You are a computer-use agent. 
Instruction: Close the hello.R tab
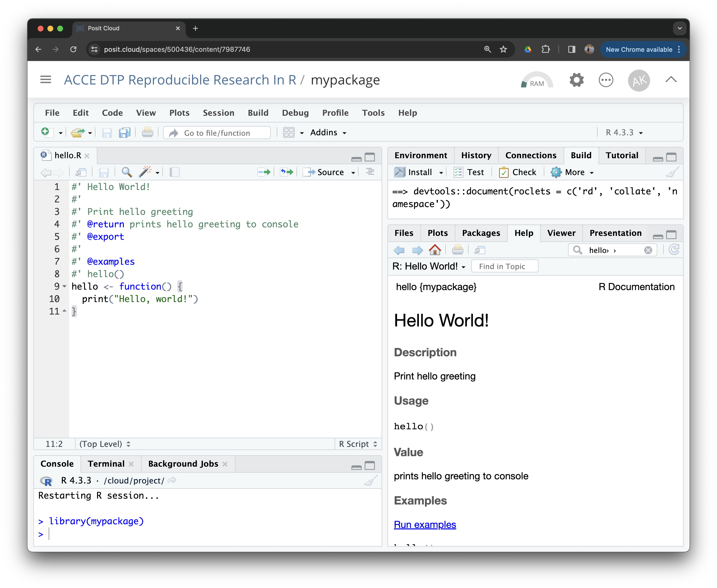(x=87, y=156)
